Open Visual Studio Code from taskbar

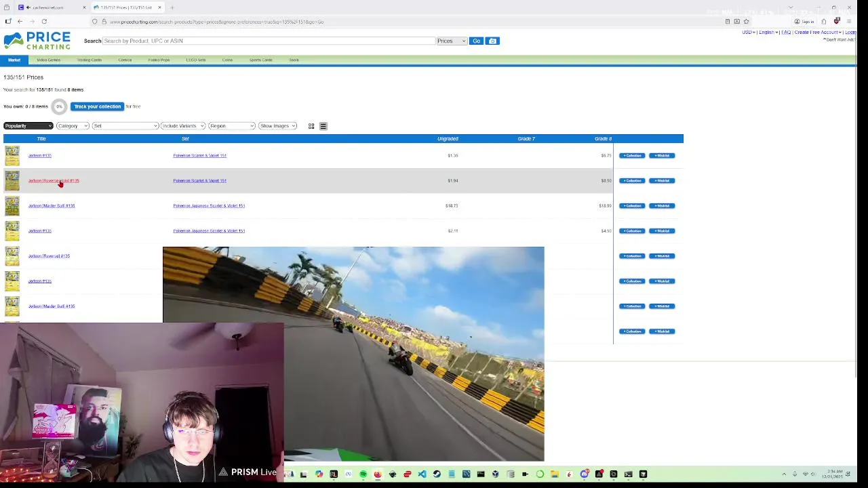click(422, 474)
